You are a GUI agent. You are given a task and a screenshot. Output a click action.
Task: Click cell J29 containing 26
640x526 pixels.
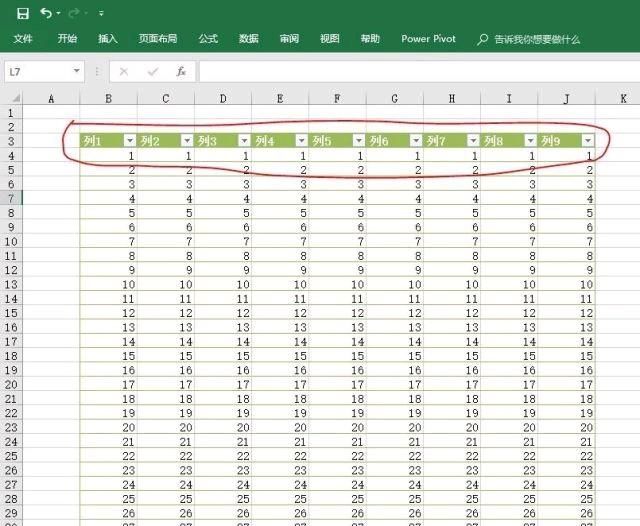567,513
